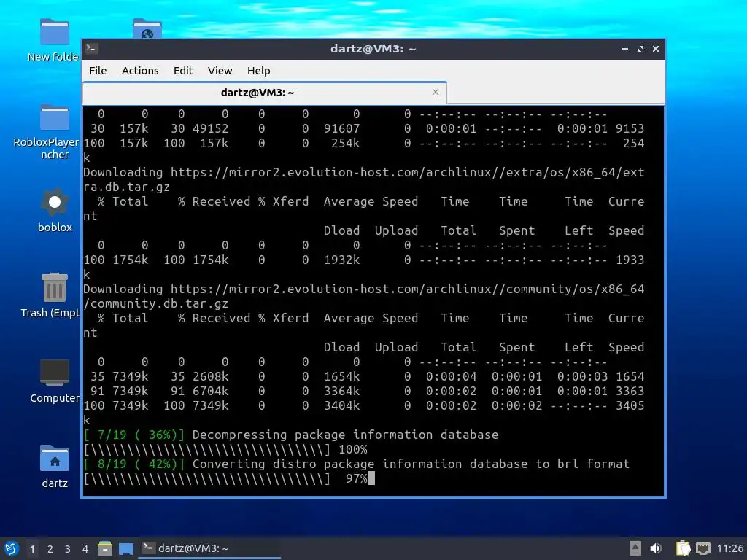Click the show desktop icon in taskbar
Screen dimensions: 747x560
126,548
